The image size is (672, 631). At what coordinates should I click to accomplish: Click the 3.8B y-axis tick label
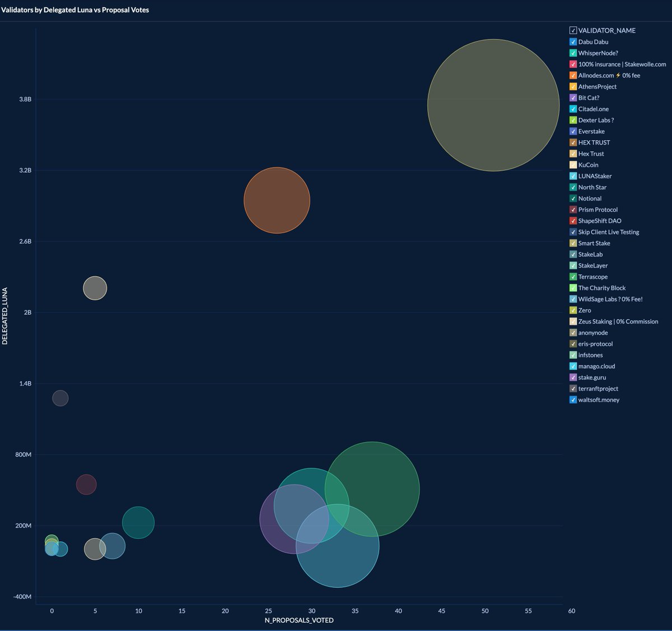tap(25, 99)
